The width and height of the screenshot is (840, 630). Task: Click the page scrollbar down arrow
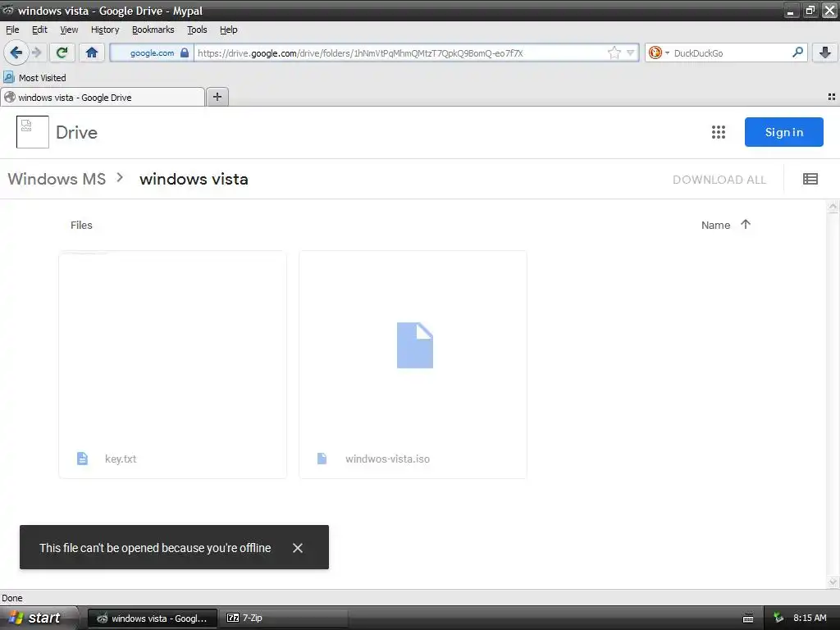pyautogui.click(x=833, y=582)
